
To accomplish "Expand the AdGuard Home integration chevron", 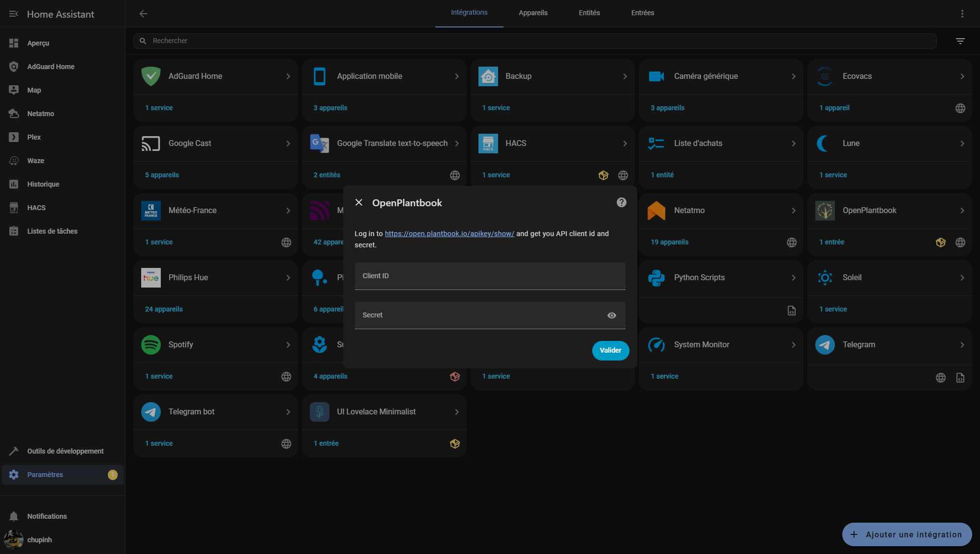I will click(288, 76).
